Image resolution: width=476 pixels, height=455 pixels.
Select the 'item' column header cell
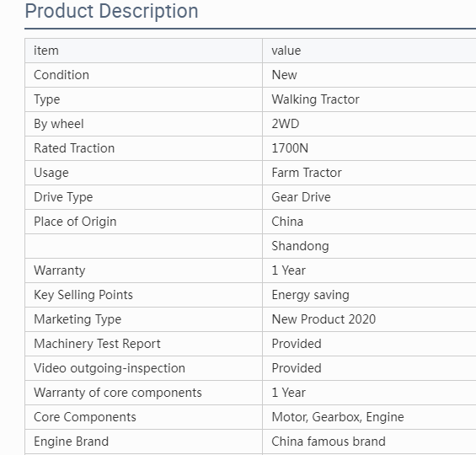(143, 51)
